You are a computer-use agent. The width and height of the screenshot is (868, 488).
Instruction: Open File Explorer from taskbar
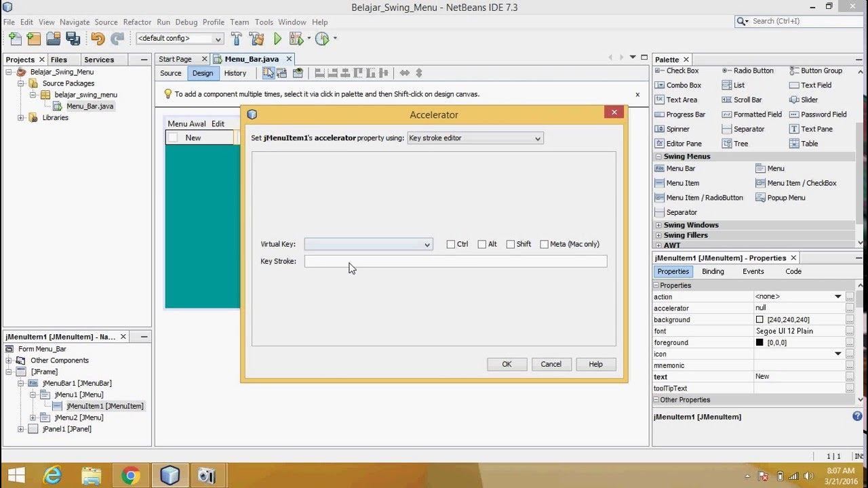[x=91, y=475]
